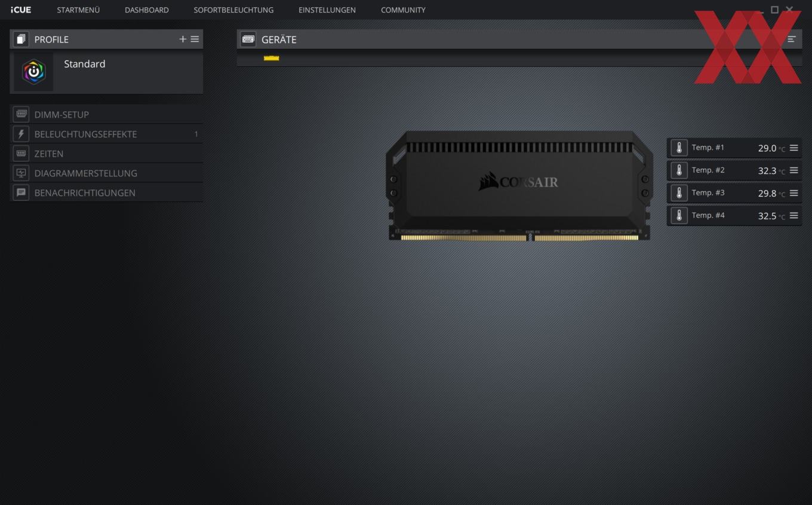The width and height of the screenshot is (812, 505).
Task: Open DIMM-SETUP section
Action: pos(106,114)
